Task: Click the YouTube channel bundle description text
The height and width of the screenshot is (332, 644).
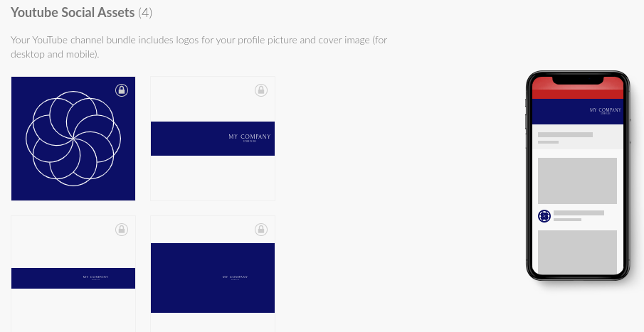Action: coord(199,47)
